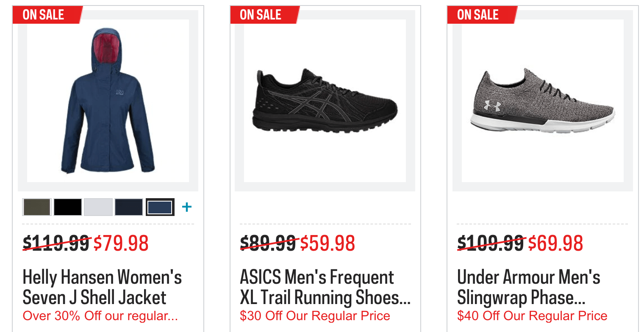Image resolution: width=644 pixels, height=332 pixels.
Task: Expand more colors with plus icon
Action: pyautogui.click(x=186, y=207)
